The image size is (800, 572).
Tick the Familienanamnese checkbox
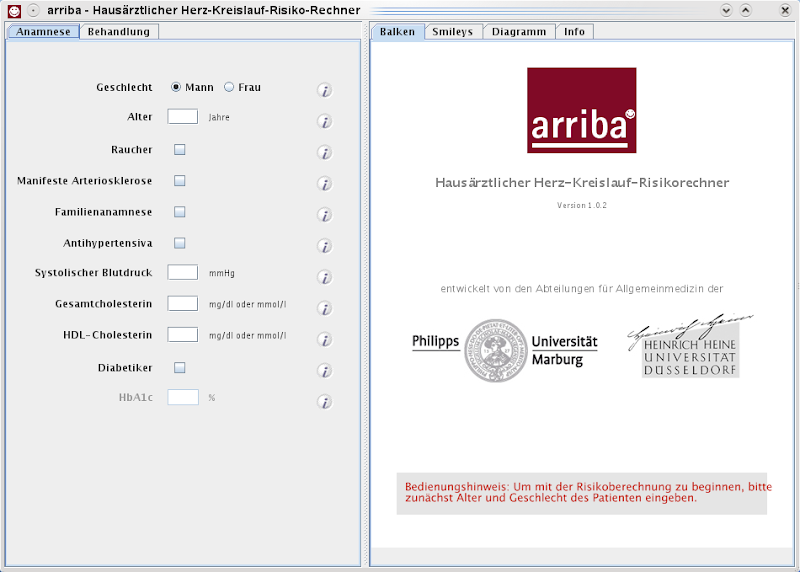[x=180, y=212]
